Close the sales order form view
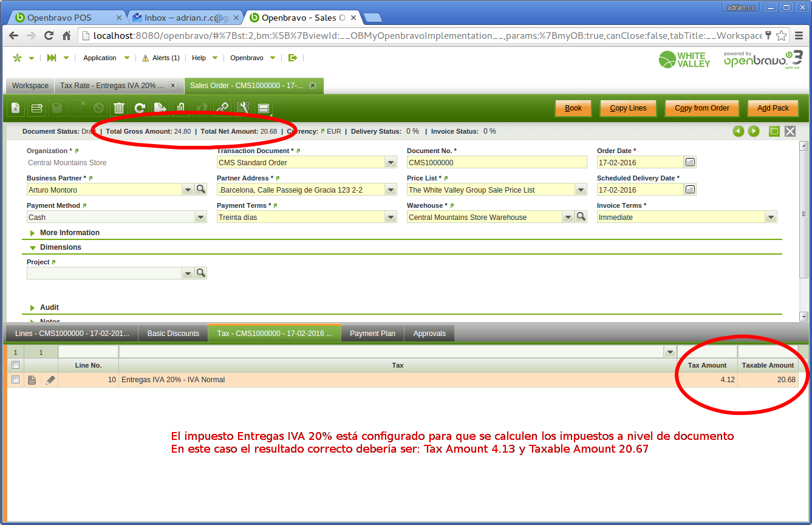812x525 pixels. (790, 131)
